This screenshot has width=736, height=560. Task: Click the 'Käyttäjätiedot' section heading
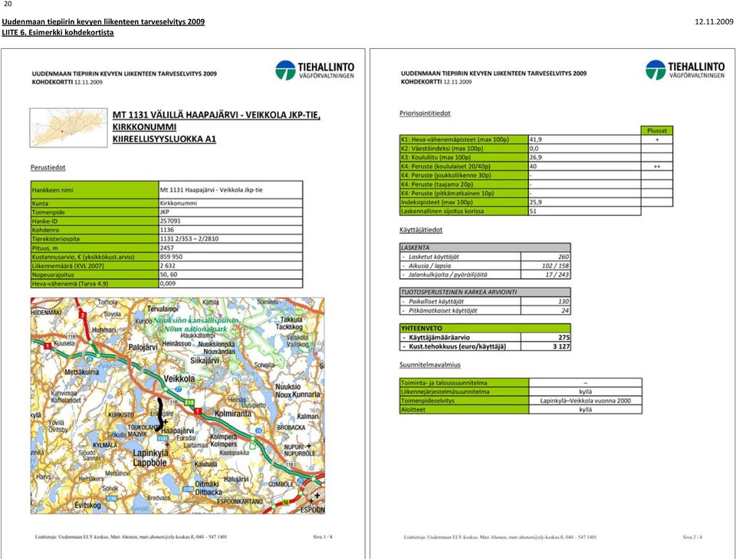[x=421, y=230]
